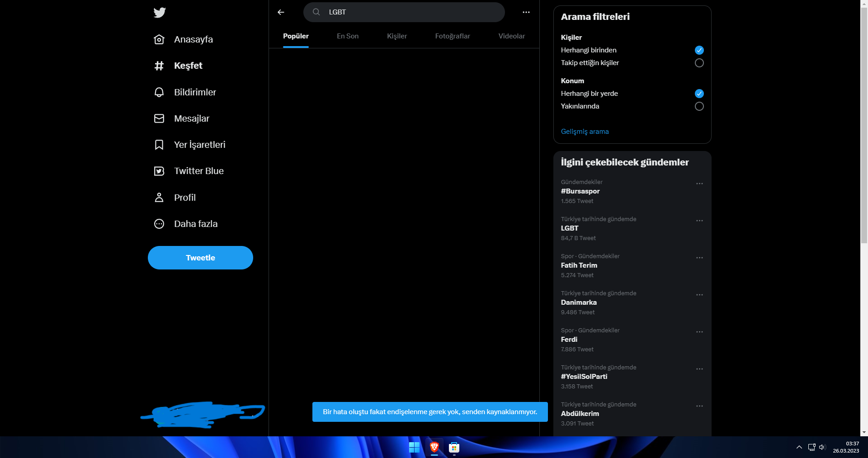Viewport: 868px width, 458px height.
Task: Click the search field containing LGBT
Action: pos(404,12)
